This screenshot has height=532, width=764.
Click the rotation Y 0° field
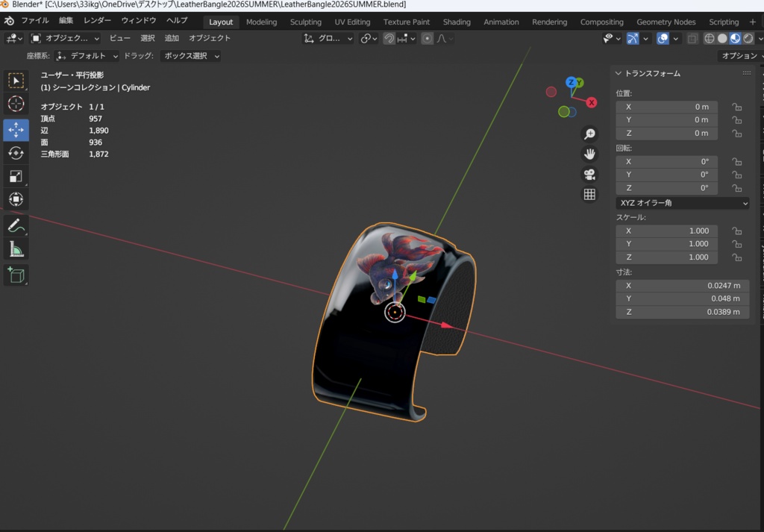click(x=666, y=175)
